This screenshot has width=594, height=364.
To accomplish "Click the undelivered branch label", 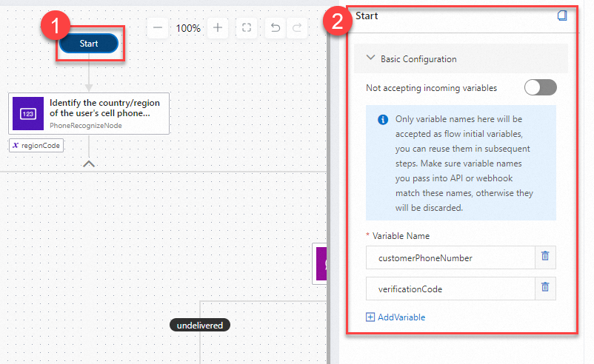I will click(x=200, y=325).
